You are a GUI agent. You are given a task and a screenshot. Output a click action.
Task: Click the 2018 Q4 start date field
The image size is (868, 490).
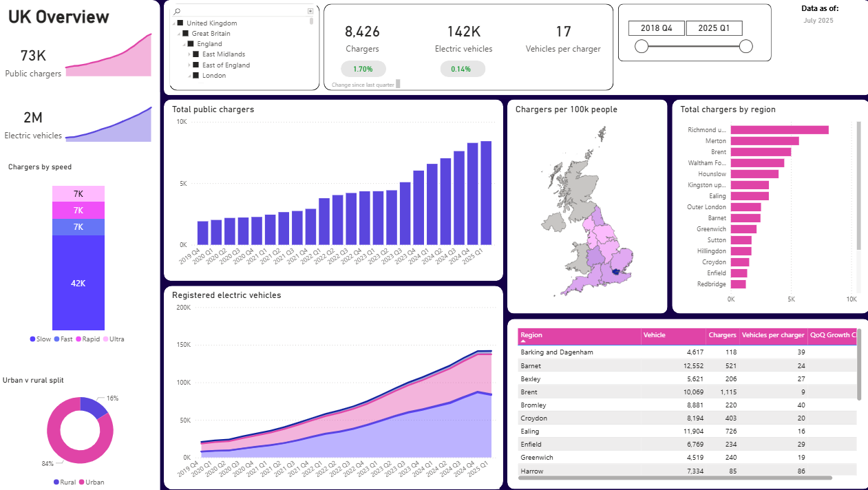pyautogui.click(x=656, y=28)
